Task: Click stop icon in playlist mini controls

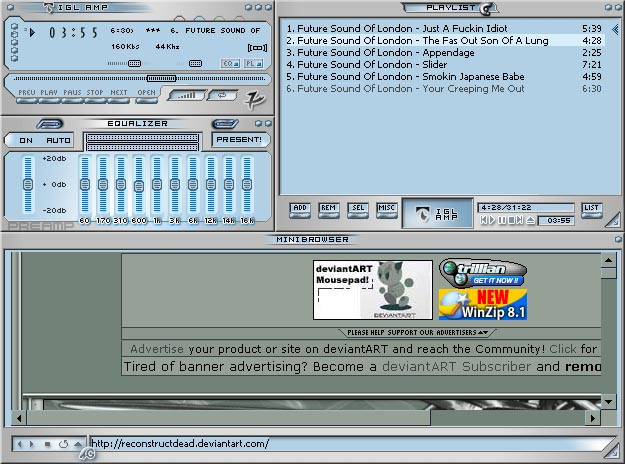Action: point(511,220)
